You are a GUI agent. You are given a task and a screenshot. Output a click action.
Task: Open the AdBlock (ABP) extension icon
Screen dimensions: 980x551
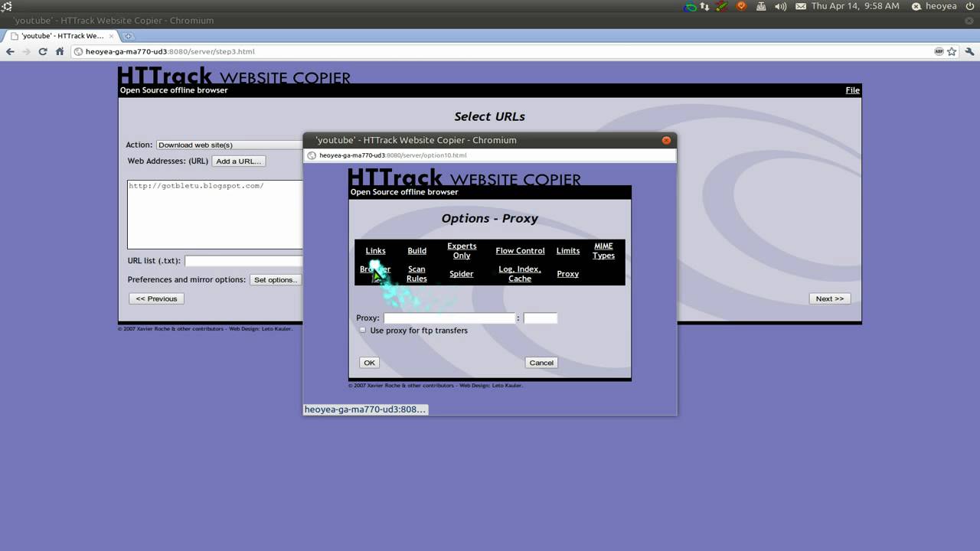point(939,51)
